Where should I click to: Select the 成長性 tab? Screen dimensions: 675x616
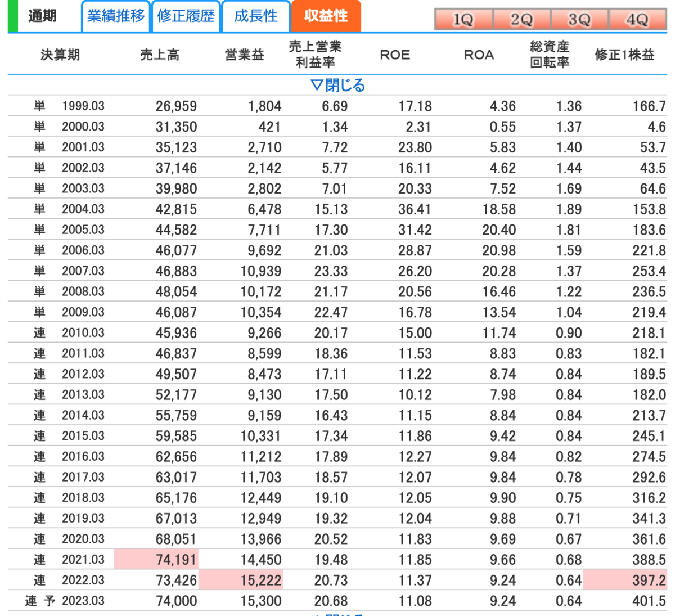[x=256, y=16]
